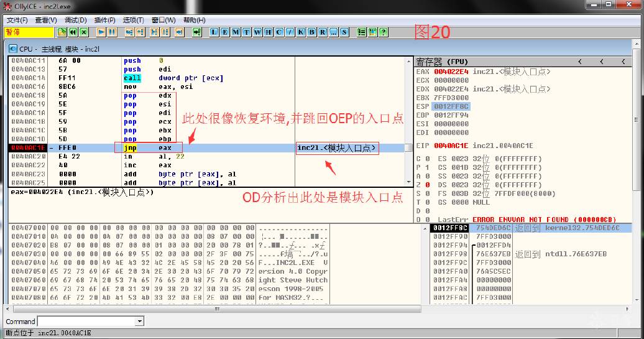
Task: Select the mov eax, esi instruction
Action: point(206,86)
